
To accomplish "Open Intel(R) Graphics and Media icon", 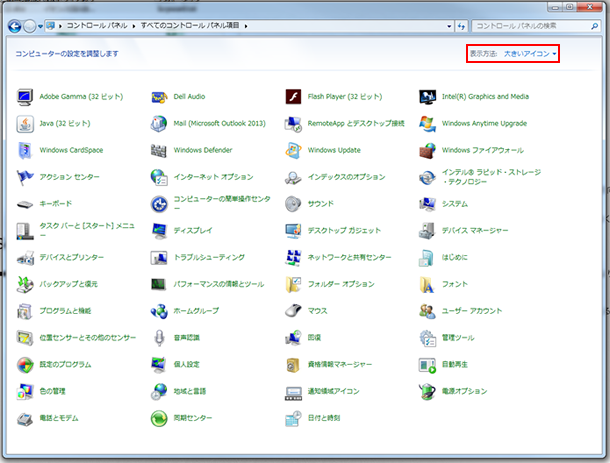I will [x=428, y=96].
